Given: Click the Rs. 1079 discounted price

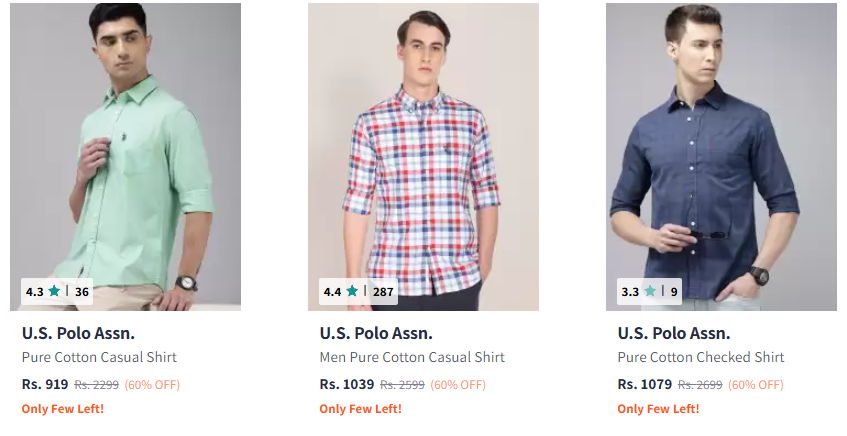Looking at the screenshot, I should [x=645, y=384].
